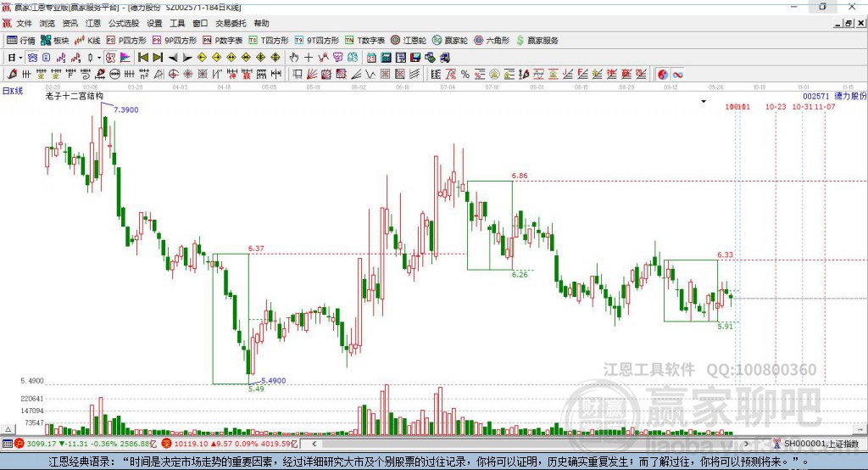This screenshot has width=868, height=470.
Task: Open the 板块 sector view
Action: tap(54, 41)
